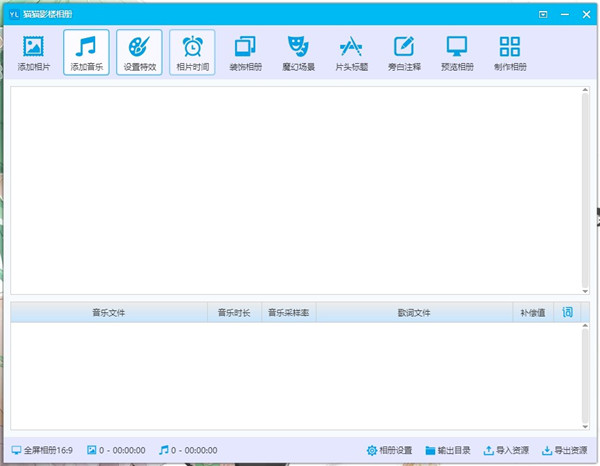Open the title bar dropdown menu button

(543, 15)
